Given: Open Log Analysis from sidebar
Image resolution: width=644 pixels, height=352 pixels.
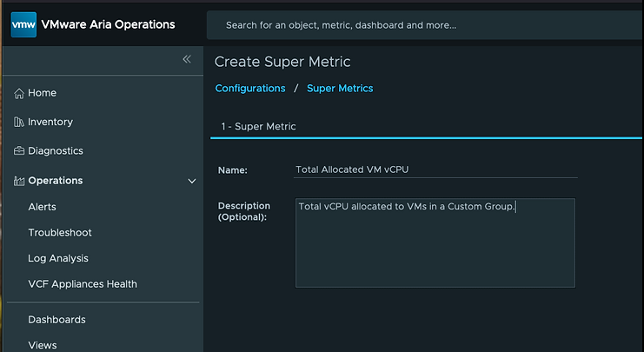Looking at the screenshot, I should tap(57, 258).
